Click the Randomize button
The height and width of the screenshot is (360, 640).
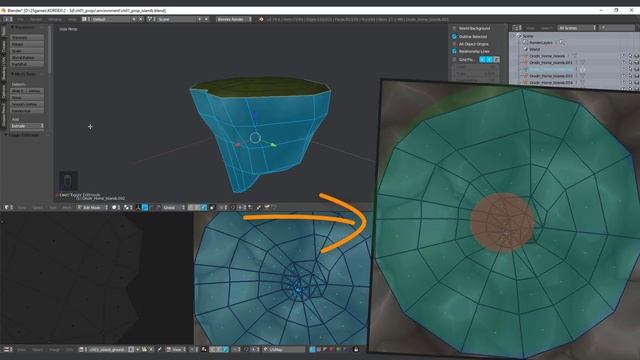coord(27,111)
